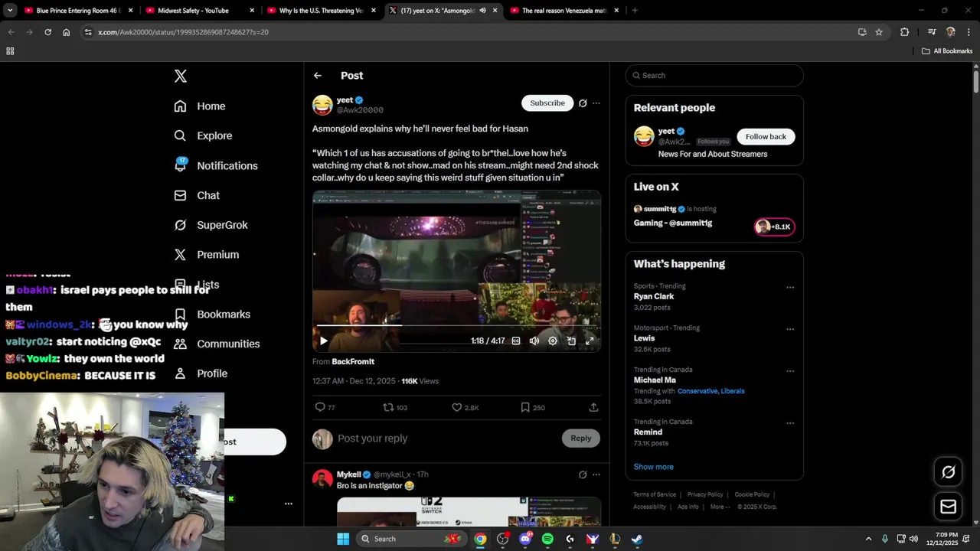Open Ryan Clark trending topic
Viewport: 980px width, 551px height.
(x=654, y=296)
